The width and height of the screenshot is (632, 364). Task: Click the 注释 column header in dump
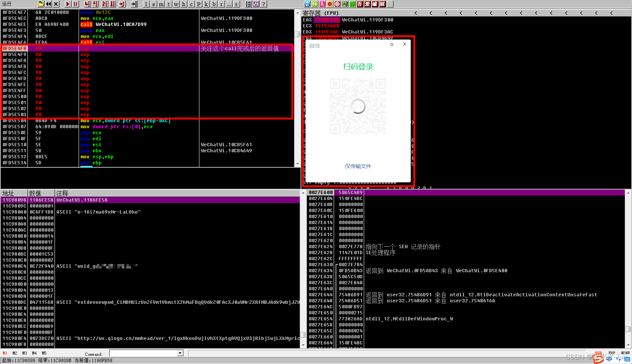click(178, 193)
